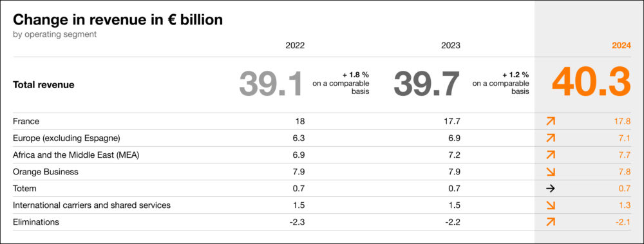
Task: Click the Total revenue row label
Action: (44, 85)
